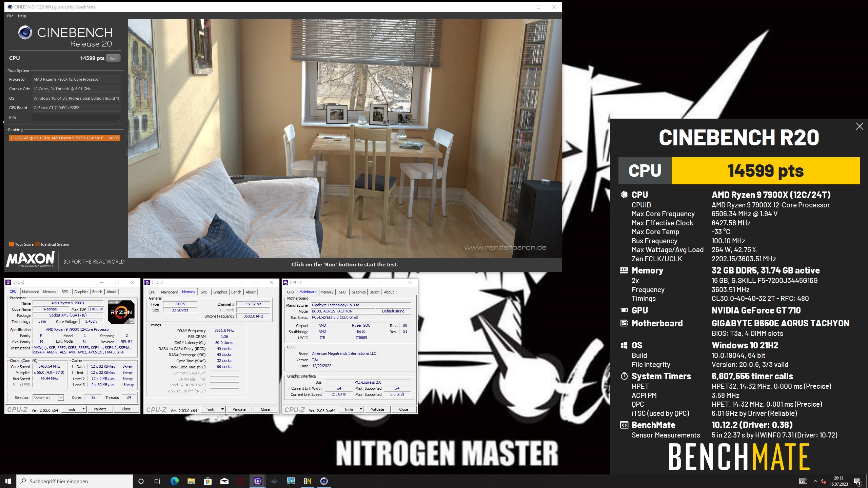Screen dimensions: 868x488
Task: Open File Explorer from the taskbar
Action: (191, 481)
